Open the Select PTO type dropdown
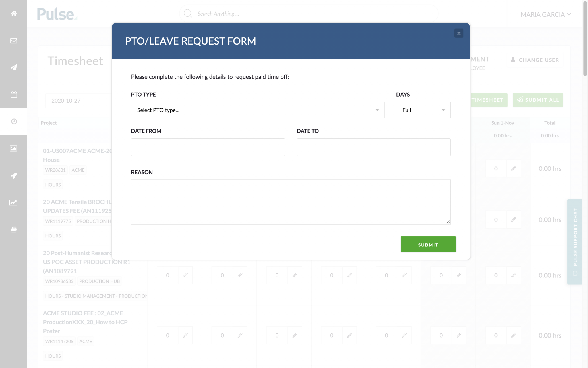588x368 pixels. [x=258, y=110]
